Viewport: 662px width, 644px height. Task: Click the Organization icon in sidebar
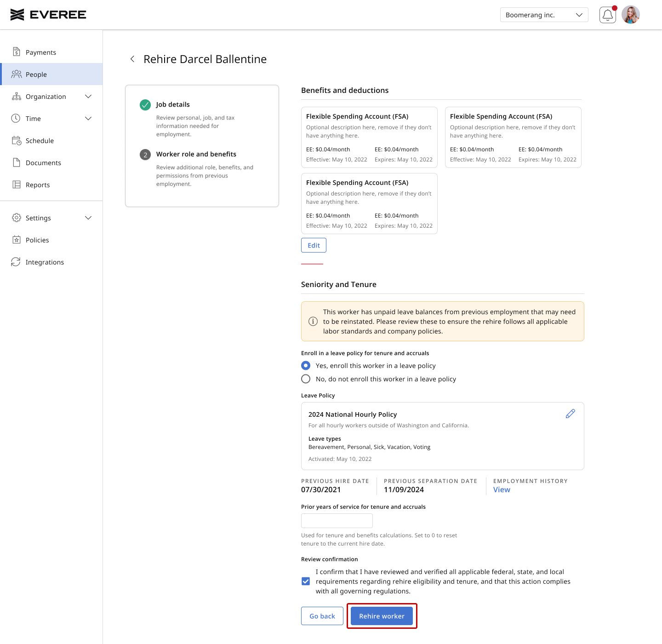(17, 96)
